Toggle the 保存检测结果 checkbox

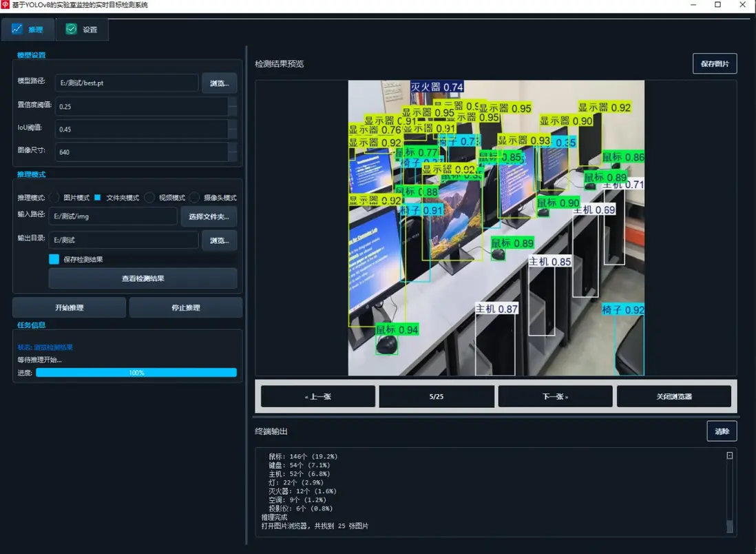[x=54, y=260]
